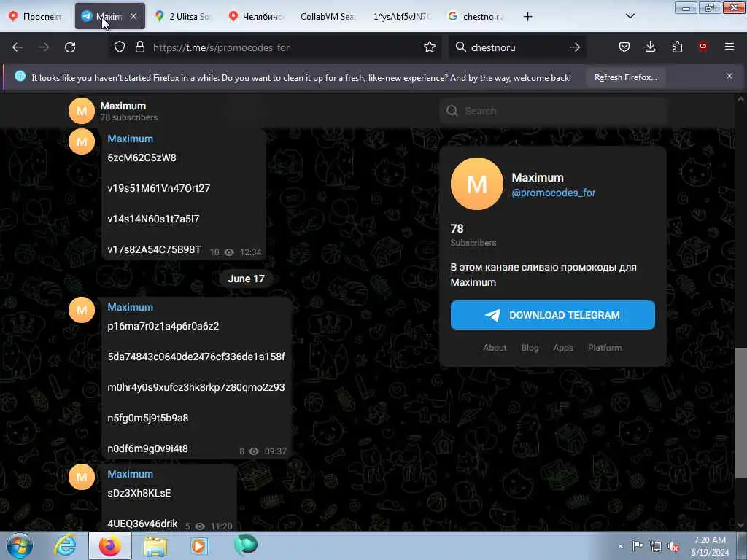Open Windows Explorer from the taskbar
Viewport: 747px width, 560px height.
coord(155,545)
